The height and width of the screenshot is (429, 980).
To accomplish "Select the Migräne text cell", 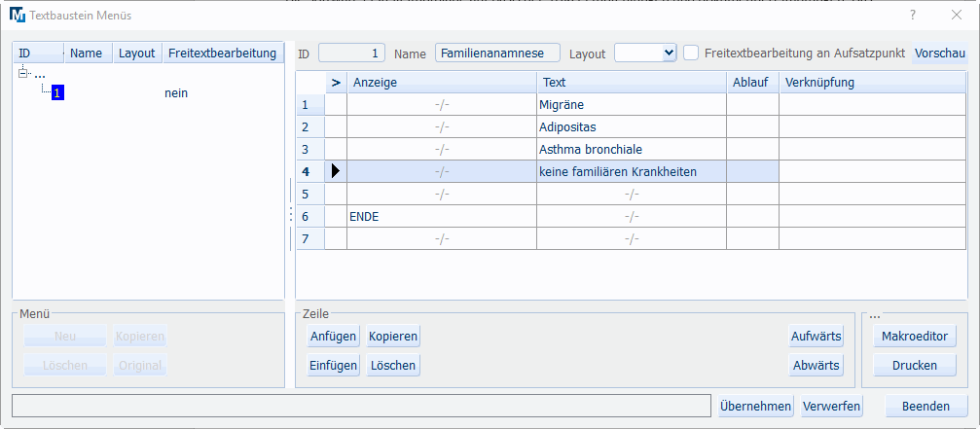I will click(632, 104).
